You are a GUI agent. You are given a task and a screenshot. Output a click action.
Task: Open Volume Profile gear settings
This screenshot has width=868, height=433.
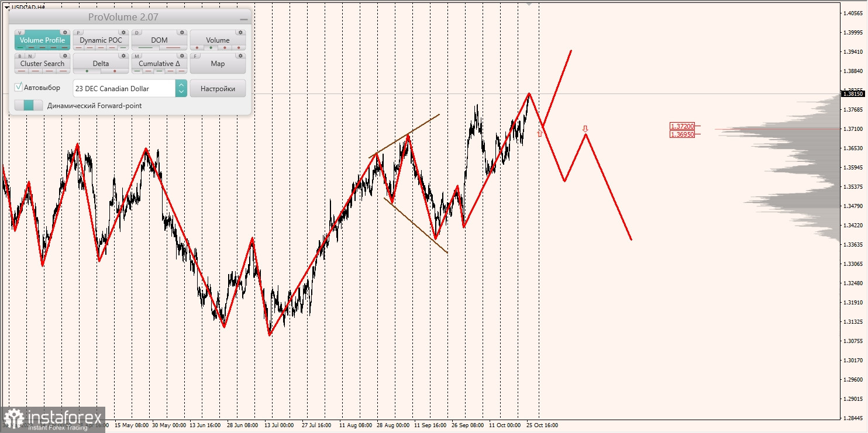tap(65, 32)
